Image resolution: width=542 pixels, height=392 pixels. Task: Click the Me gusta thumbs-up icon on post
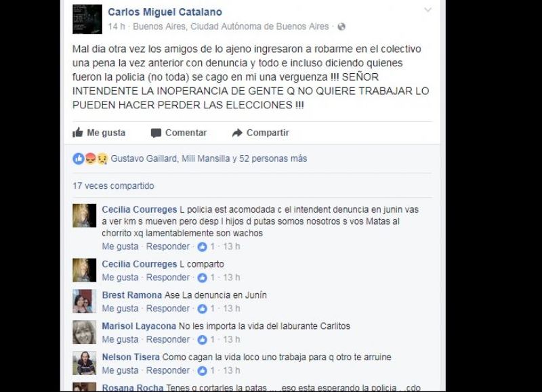[x=78, y=133]
